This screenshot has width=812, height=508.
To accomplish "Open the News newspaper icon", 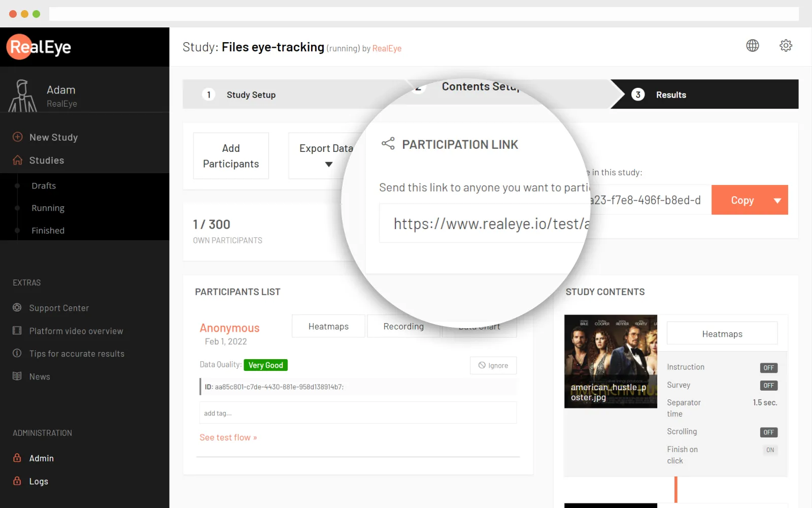I will click(17, 376).
